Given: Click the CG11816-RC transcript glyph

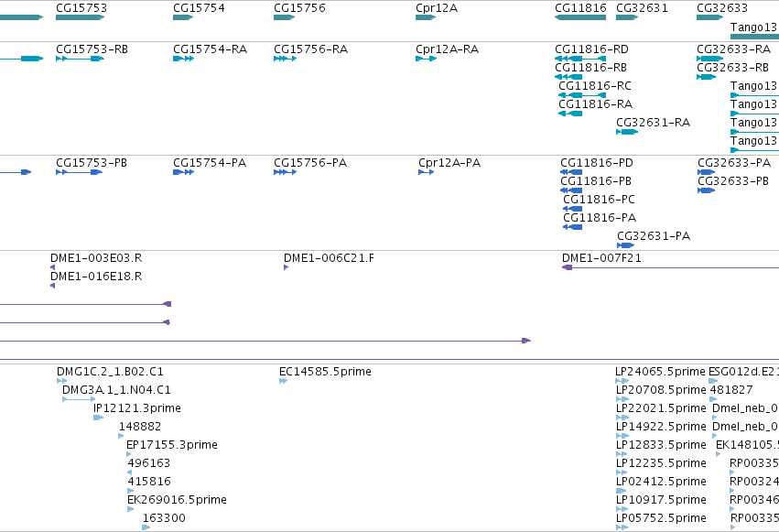Looking at the screenshot, I should click(582, 95).
